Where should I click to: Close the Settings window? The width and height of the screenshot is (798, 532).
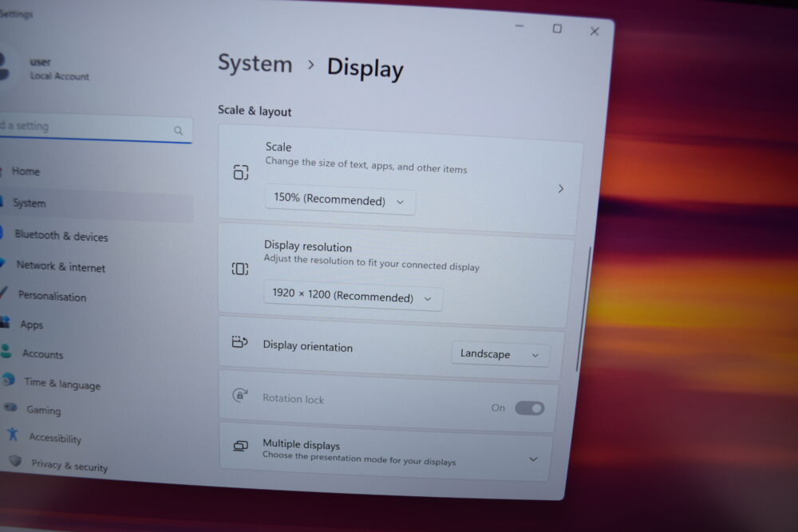(595, 32)
